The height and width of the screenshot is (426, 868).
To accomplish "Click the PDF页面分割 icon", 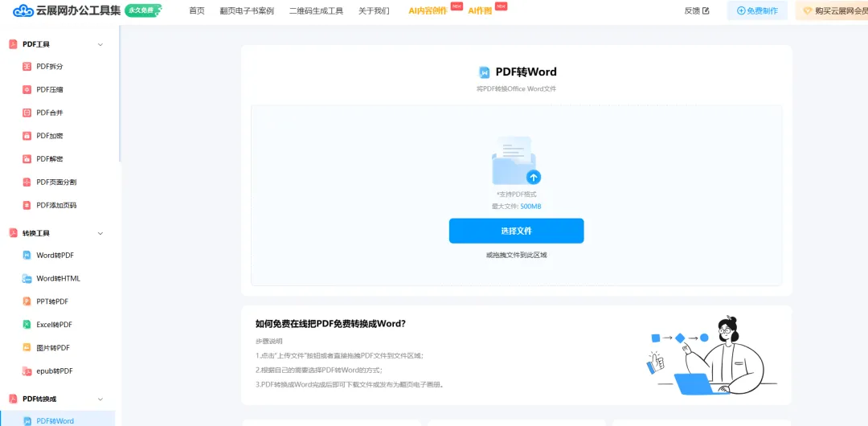I will [x=27, y=182].
